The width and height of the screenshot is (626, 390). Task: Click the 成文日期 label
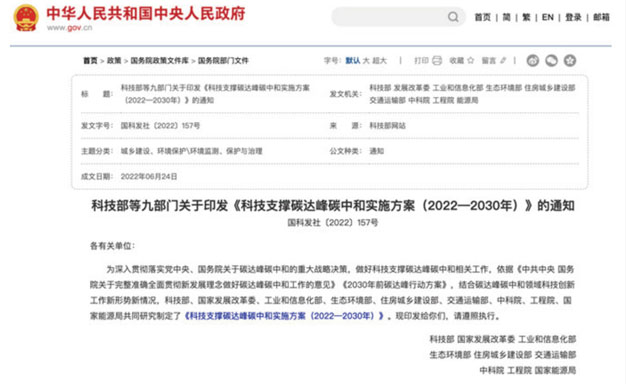tap(97, 176)
